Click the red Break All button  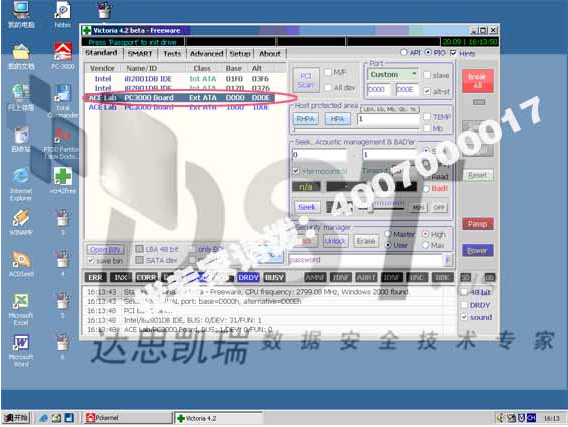[477, 81]
